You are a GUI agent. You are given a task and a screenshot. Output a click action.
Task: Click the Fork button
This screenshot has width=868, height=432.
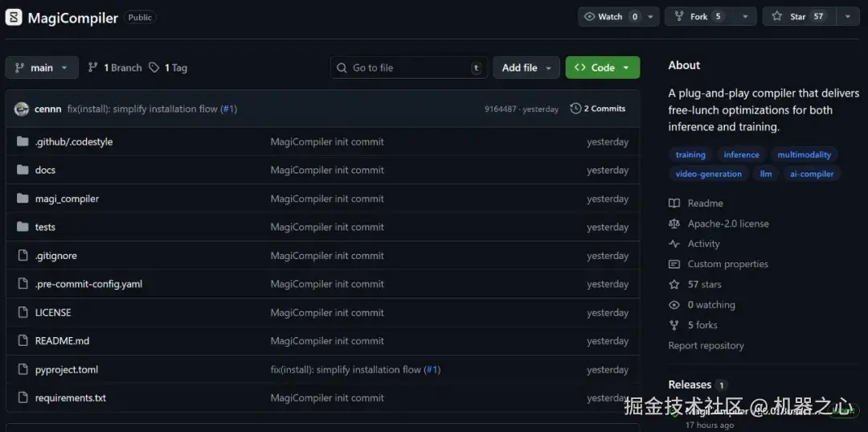(x=699, y=17)
